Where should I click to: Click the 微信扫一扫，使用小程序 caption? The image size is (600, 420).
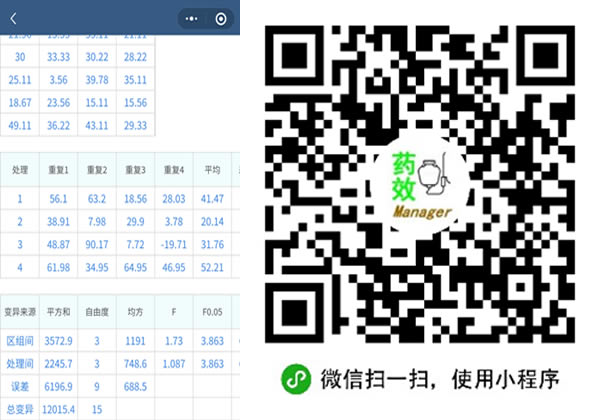coord(440,379)
